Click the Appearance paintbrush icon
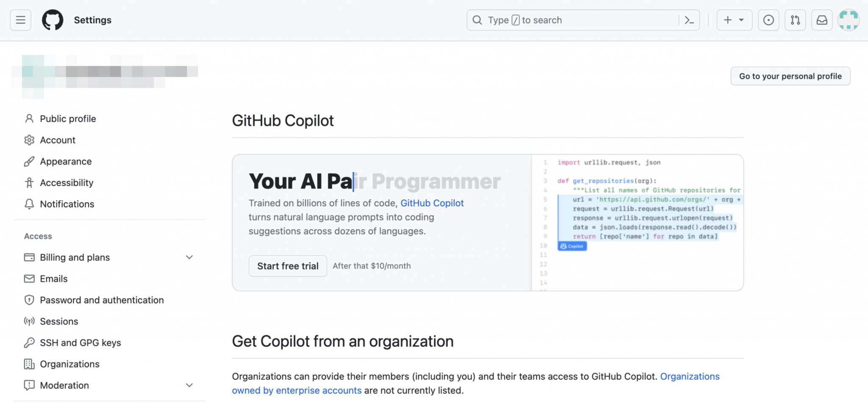Screen dimensions: 868x408 (29, 161)
